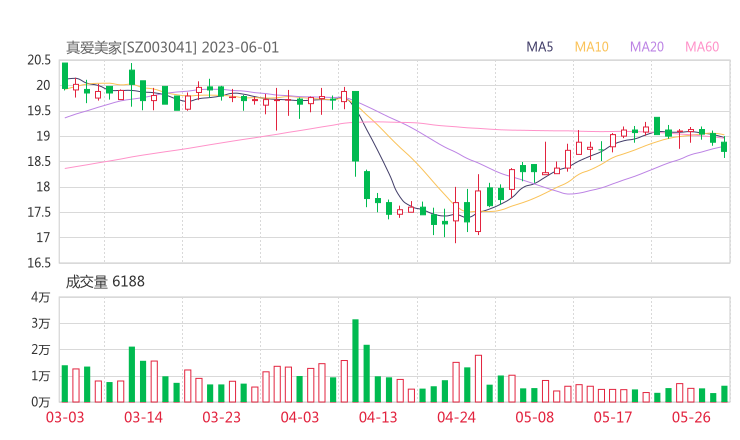Click the 05-26 date axis label
The height and width of the screenshot is (440, 740).
691,417
